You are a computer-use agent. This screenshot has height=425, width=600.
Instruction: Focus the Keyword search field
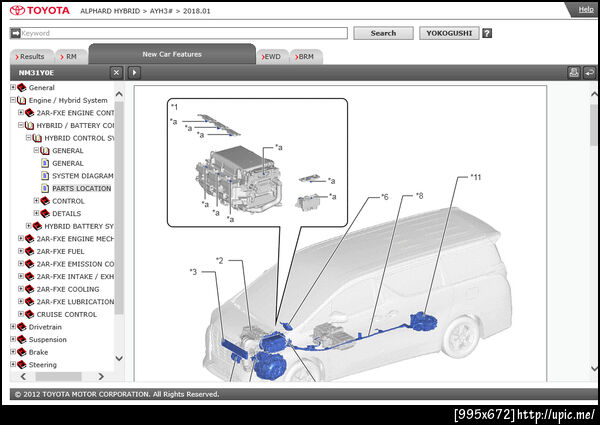click(x=184, y=33)
